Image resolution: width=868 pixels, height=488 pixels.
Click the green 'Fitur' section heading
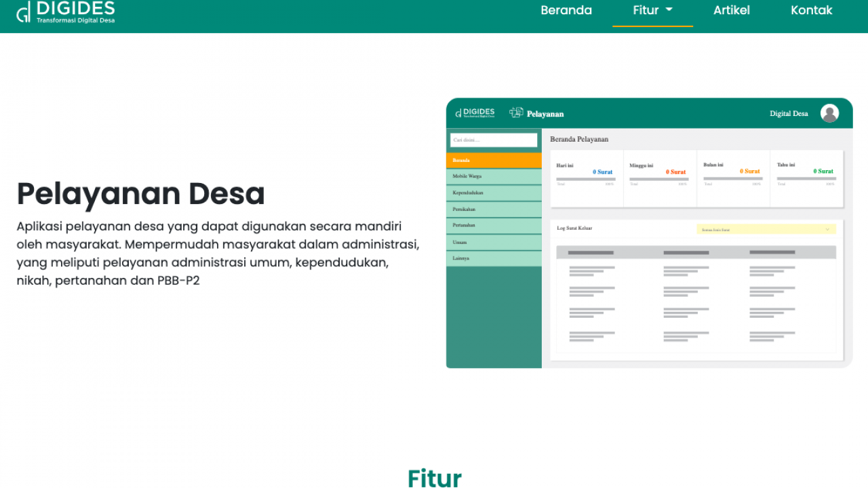(x=435, y=478)
